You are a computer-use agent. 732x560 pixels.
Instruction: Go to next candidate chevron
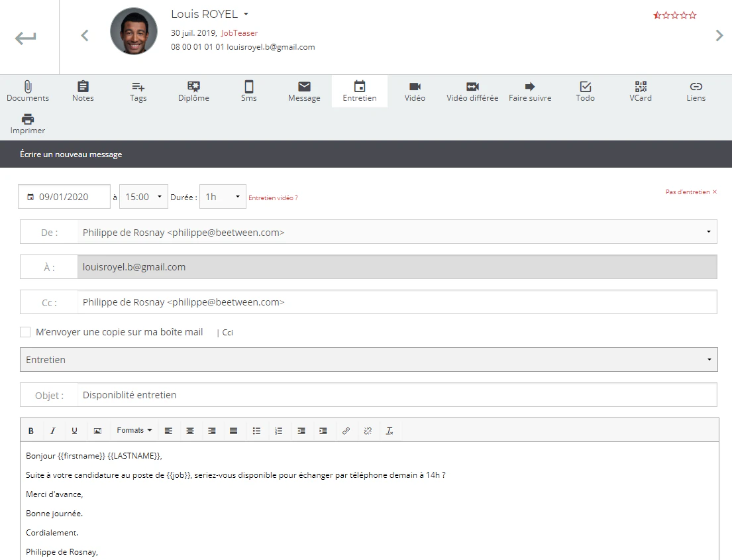(719, 36)
